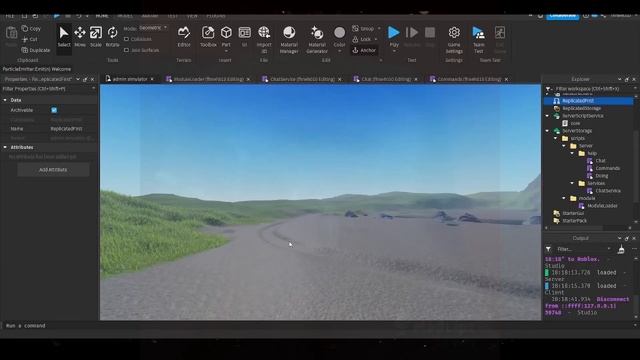Collapse the module folder in Explorer
The image size is (640, 360).
tap(564, 198)
